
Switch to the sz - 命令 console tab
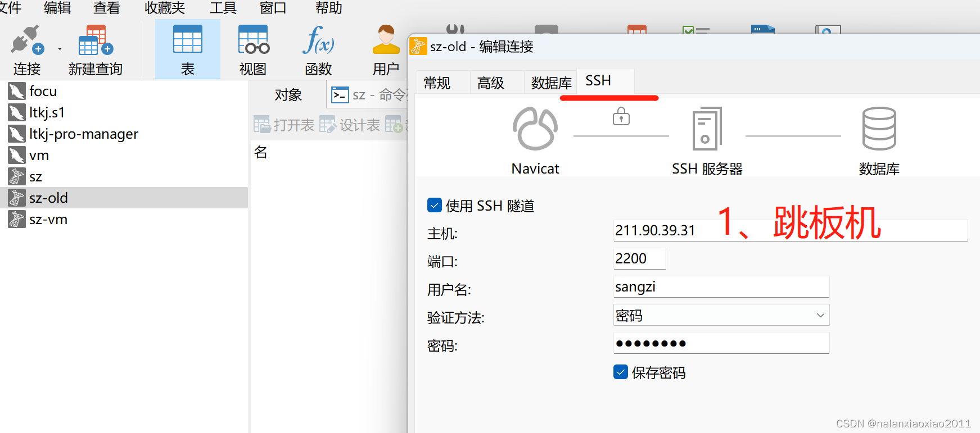(368, 95)
